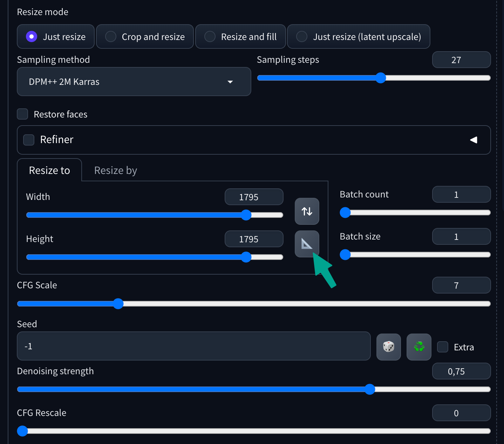Viewport: 504px width, 444px height.
Task: Enable the Restore faces checkbox
Action: click(23, 114)
